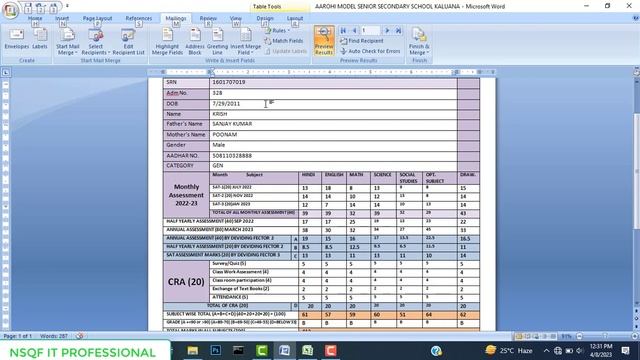
Task: Open the notification center icon
Action: (625, 351)
